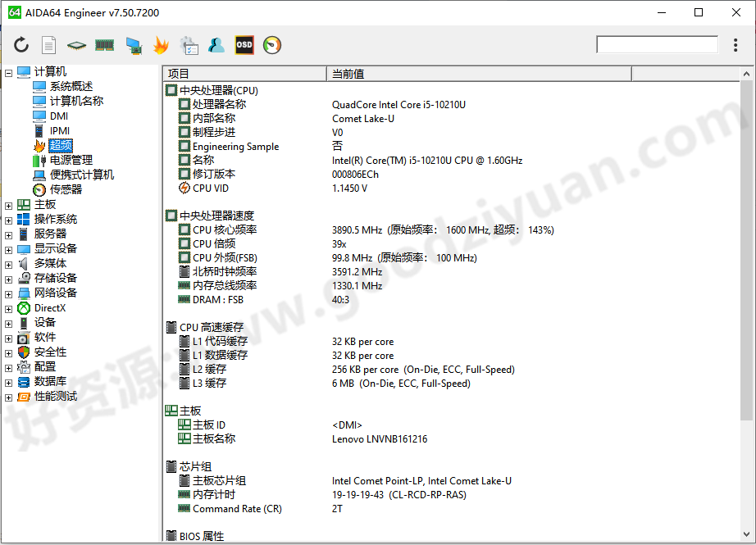Click inside the search input field
Viewport: 756px width, 545px height.
[657, 44]
